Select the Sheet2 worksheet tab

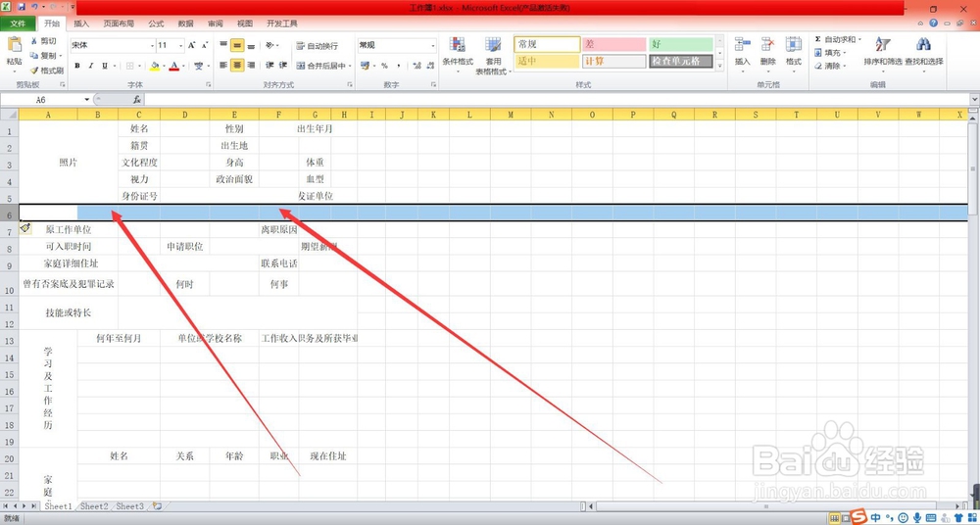click(x=94, y=506)
